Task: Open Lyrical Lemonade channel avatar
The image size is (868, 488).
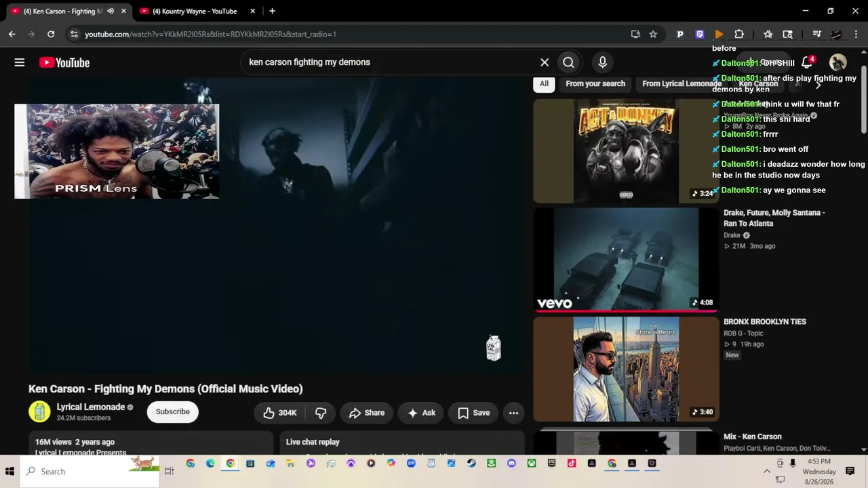Action: pos(39,411)
